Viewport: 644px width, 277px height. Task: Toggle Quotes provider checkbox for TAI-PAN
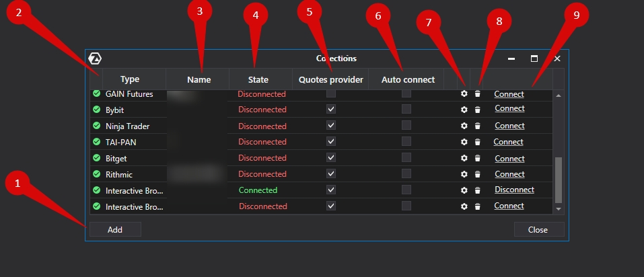[330, 142]
